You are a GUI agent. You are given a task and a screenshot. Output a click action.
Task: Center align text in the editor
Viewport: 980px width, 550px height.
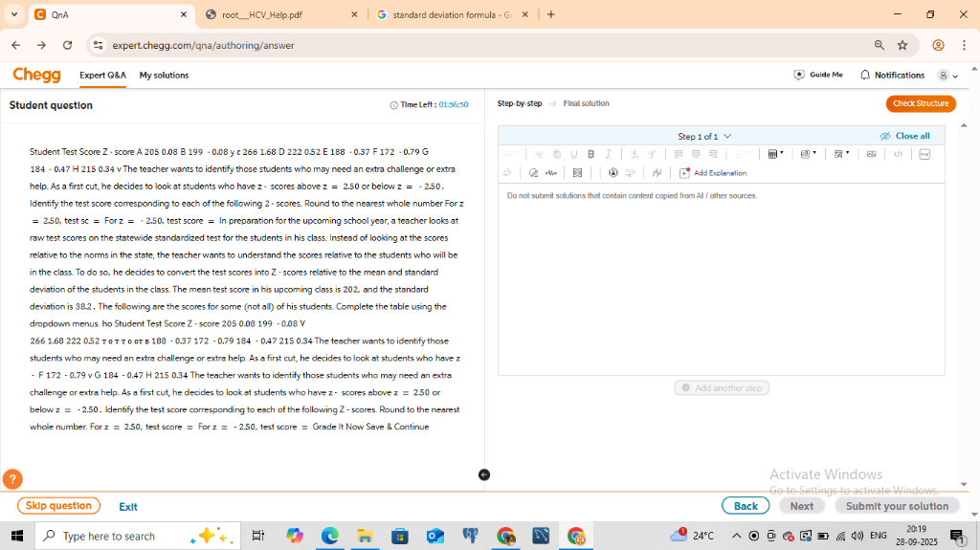coord(696,154)
